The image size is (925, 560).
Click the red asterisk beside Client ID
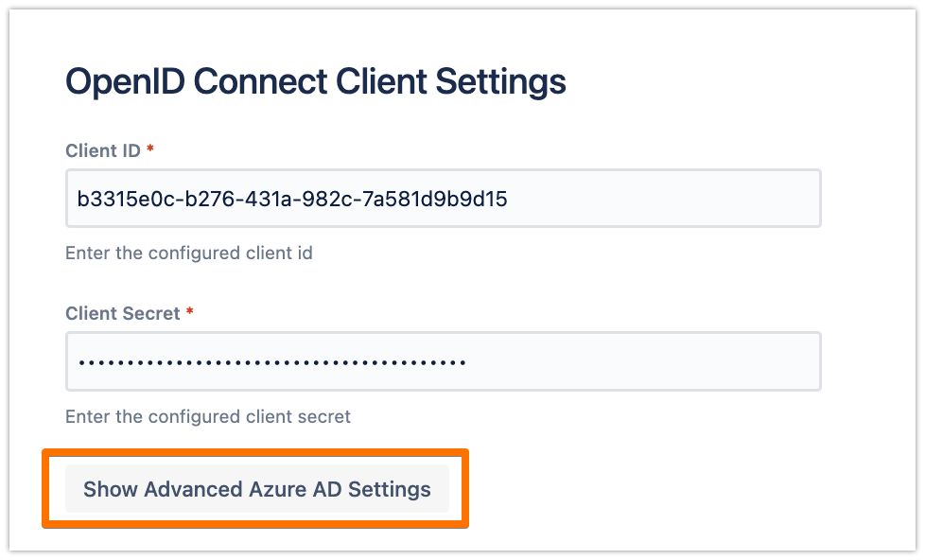pos(150,150)
